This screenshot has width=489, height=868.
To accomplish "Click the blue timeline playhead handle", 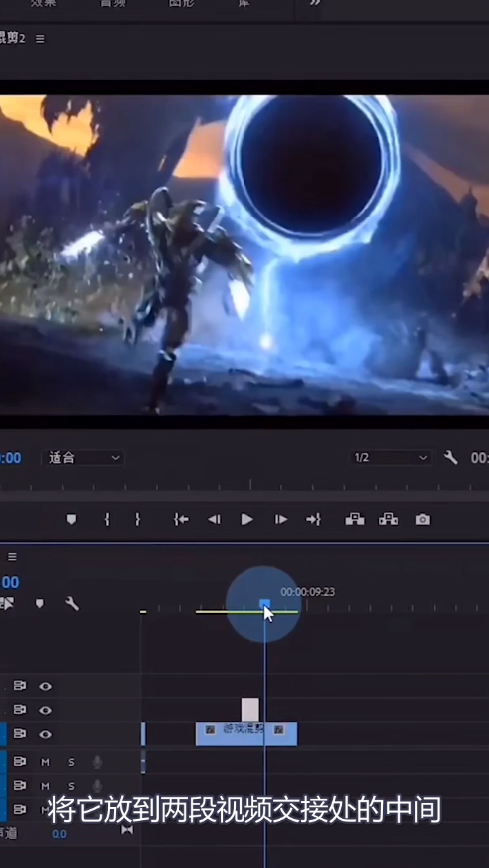I will (x=265, y=603).
